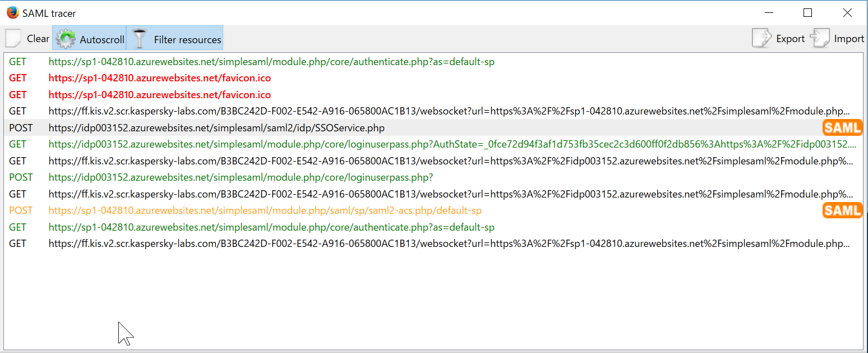Screen dimensions: 868x353
Task: Toggle the Autoscroll option
Action: coord(90,38)
